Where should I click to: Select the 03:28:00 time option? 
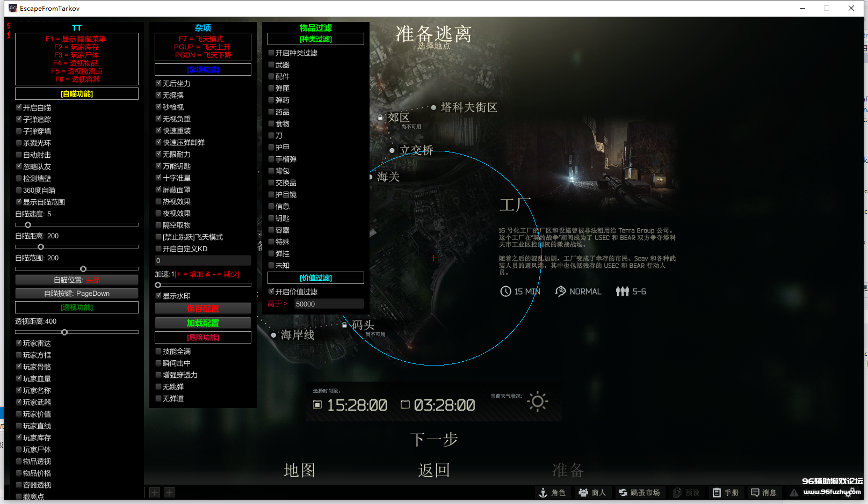(x=405, y=405)
